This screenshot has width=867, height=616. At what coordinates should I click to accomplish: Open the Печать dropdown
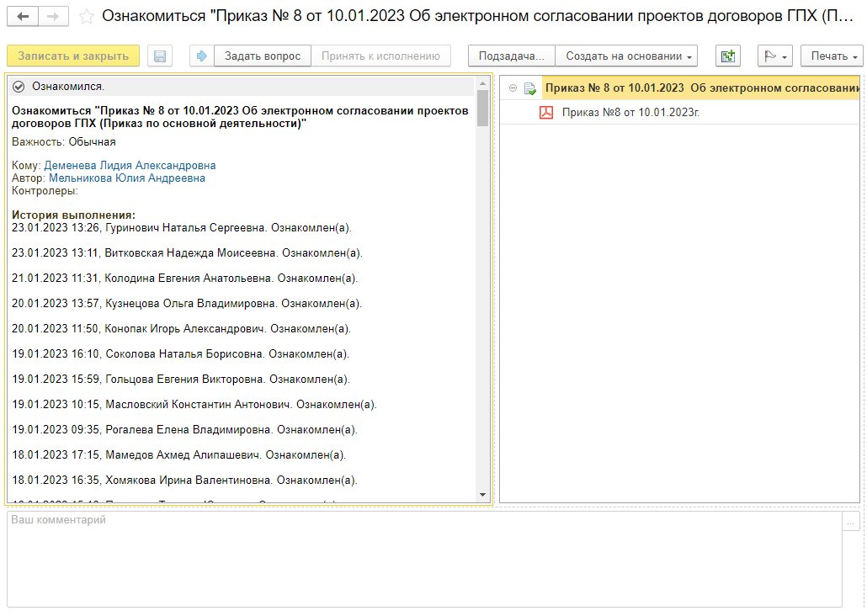point(832,56)
